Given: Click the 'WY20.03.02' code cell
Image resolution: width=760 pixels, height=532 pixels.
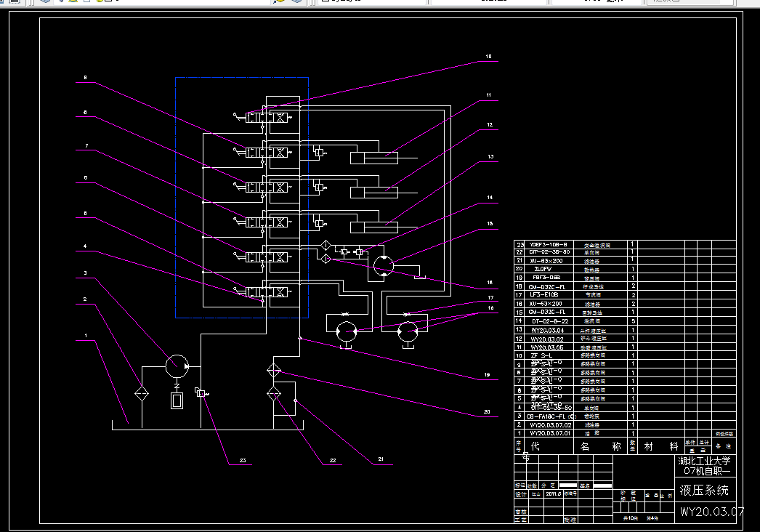Looking at the screenshot, I should 547,339.
